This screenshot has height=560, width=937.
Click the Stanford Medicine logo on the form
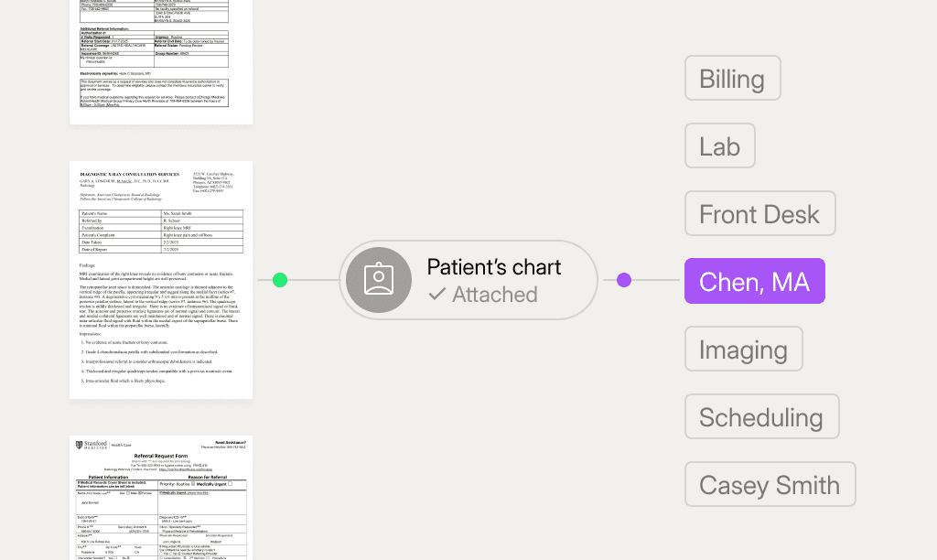point(92,446)
